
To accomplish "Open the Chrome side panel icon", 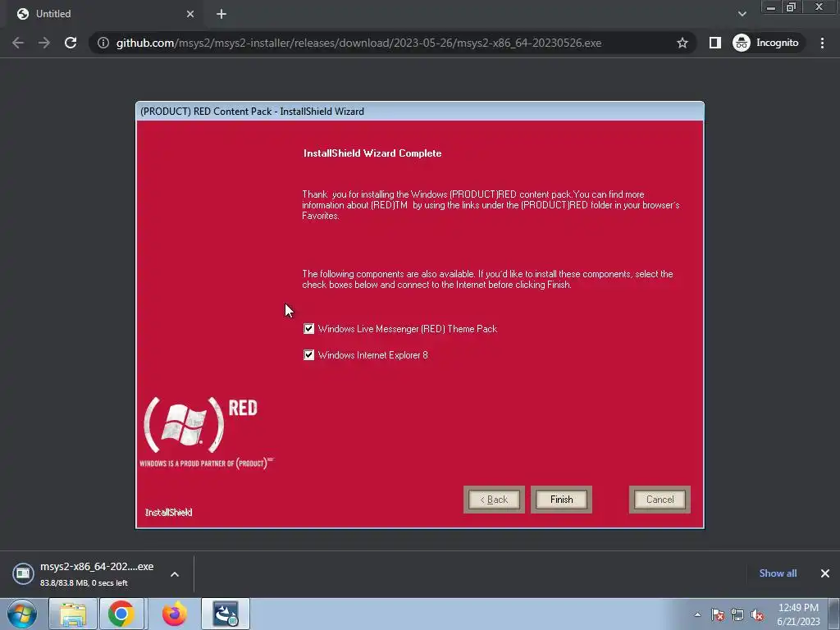I will (x=714, y=43).
